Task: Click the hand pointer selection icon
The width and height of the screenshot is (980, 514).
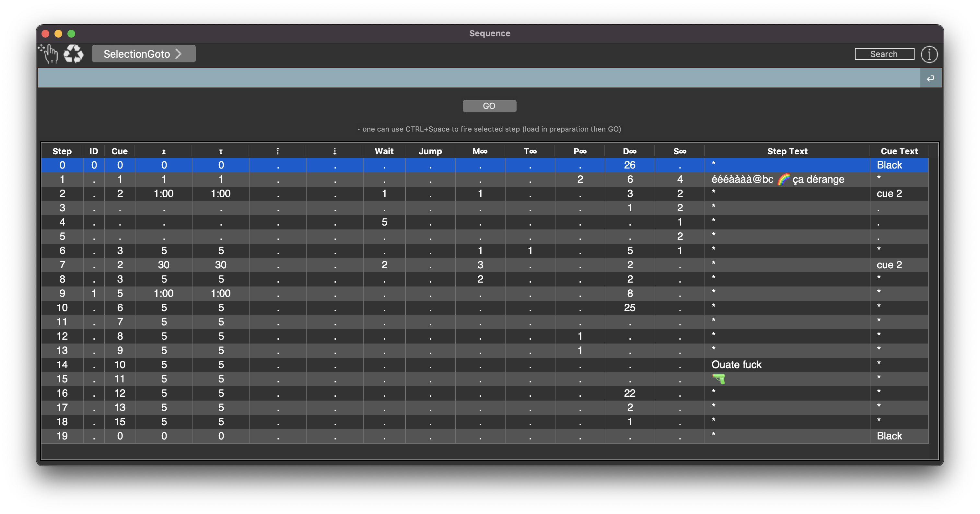Action: (x=49, y=54)
